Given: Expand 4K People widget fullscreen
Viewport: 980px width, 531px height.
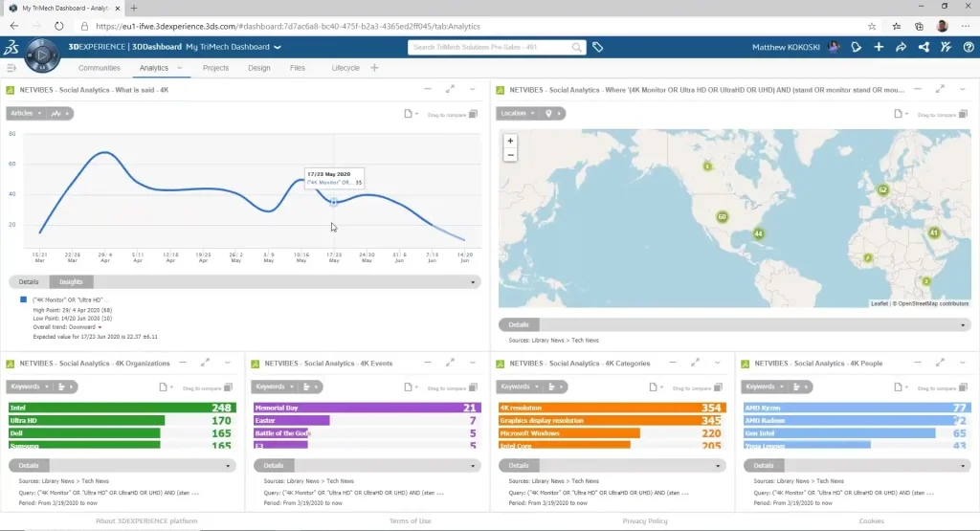Looking at the screenshot, I should pyautogui.click(x=940, y=363).
